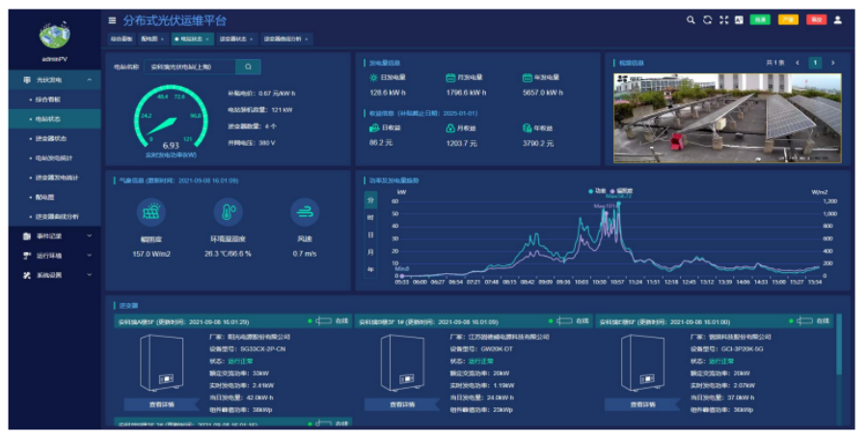The height and width of the screenshot is (441, 868).
Task: Click the thermometer 环境温湿度 icon
Action: pyautogui.click(x=228, y=212)
